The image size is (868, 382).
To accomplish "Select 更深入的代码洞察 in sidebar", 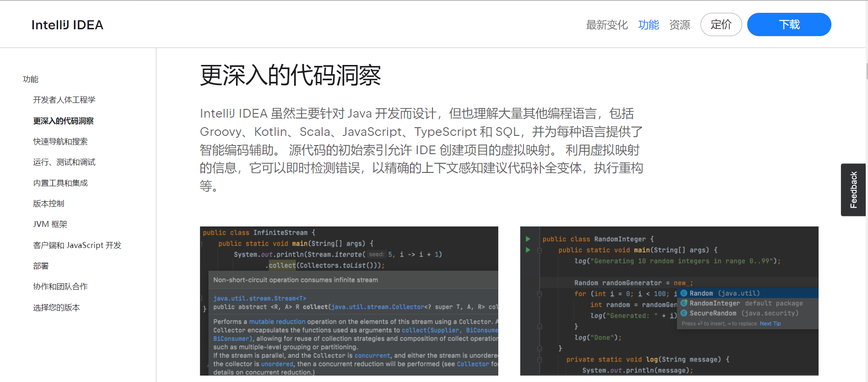I will [63, 121].
